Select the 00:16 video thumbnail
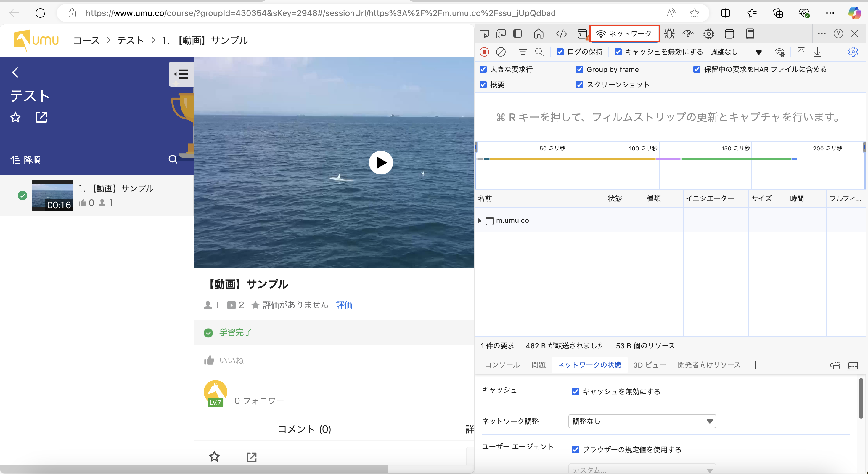This screenshot has height=474, width=868. (53, 196)
